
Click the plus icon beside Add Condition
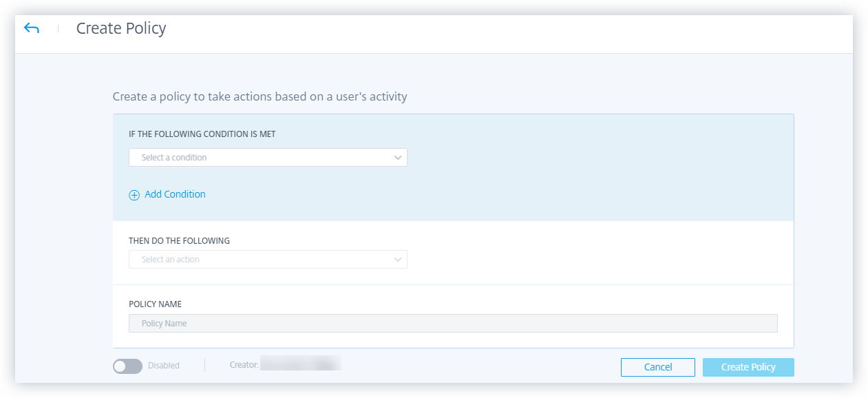click(x=134, y=195)
